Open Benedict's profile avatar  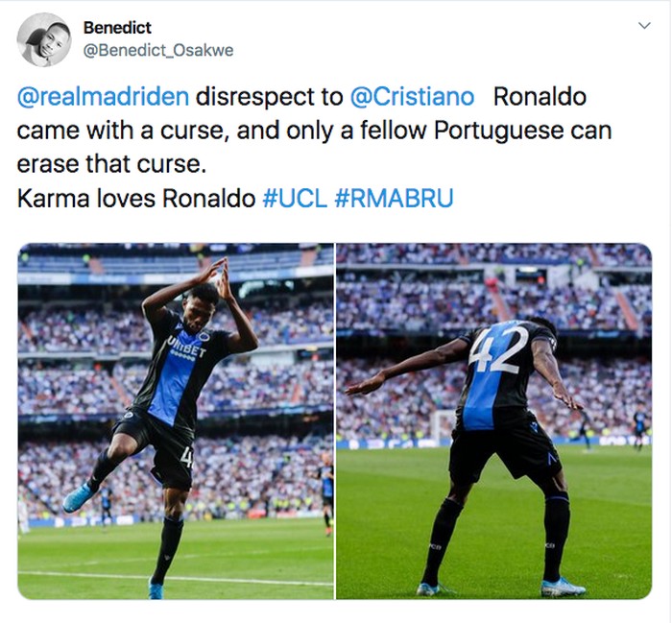(44, 39)
